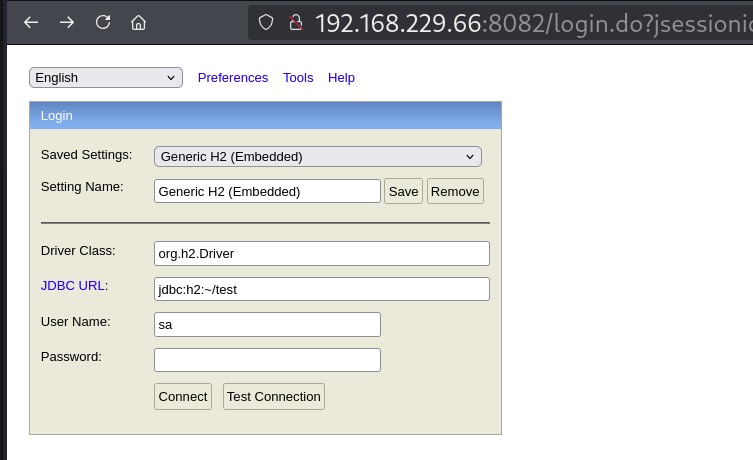Go to the browser home page
Screen dimensions: 753x460
pyautogui.click(x=139, y=22)
